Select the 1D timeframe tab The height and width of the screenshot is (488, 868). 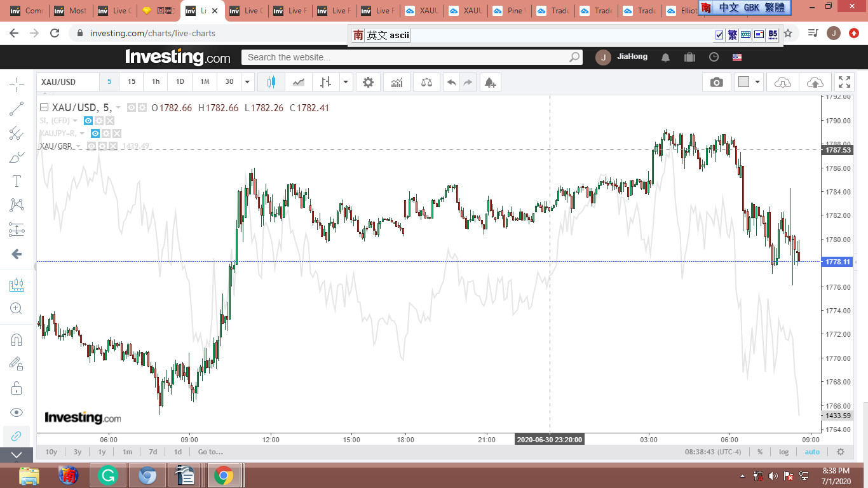coord(180,81)
